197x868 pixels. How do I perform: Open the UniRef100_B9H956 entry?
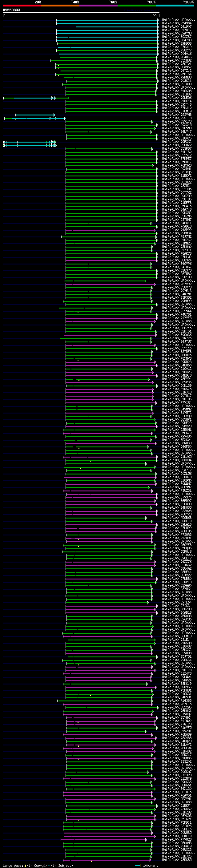176,43
